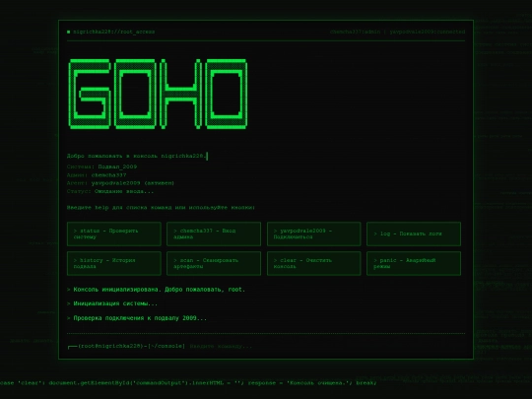Screen dimensions: 532x399
Task: Click the chemcha337 – Вход админа button
Action: pos(214,233)
